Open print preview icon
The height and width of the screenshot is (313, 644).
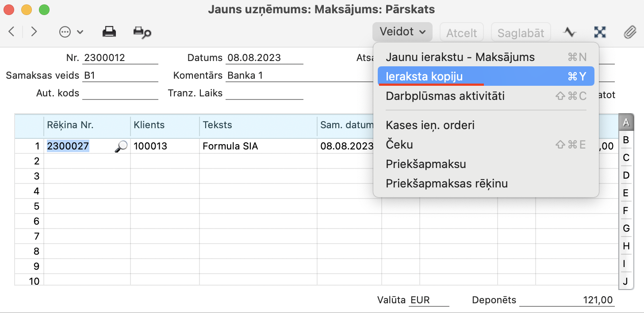(x=142, y=32)
